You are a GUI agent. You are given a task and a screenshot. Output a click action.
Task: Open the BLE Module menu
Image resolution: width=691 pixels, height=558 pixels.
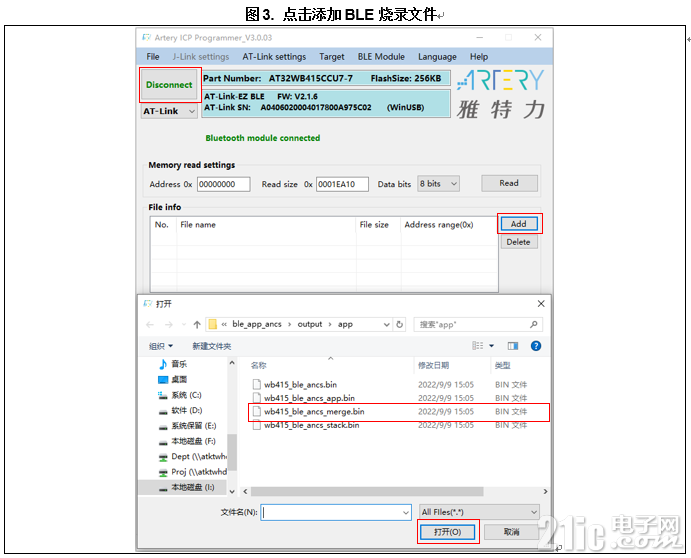381,57
